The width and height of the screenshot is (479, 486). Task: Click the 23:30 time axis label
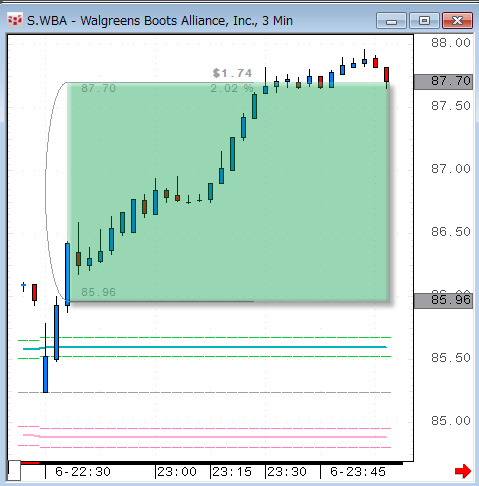tap(287, 472)
